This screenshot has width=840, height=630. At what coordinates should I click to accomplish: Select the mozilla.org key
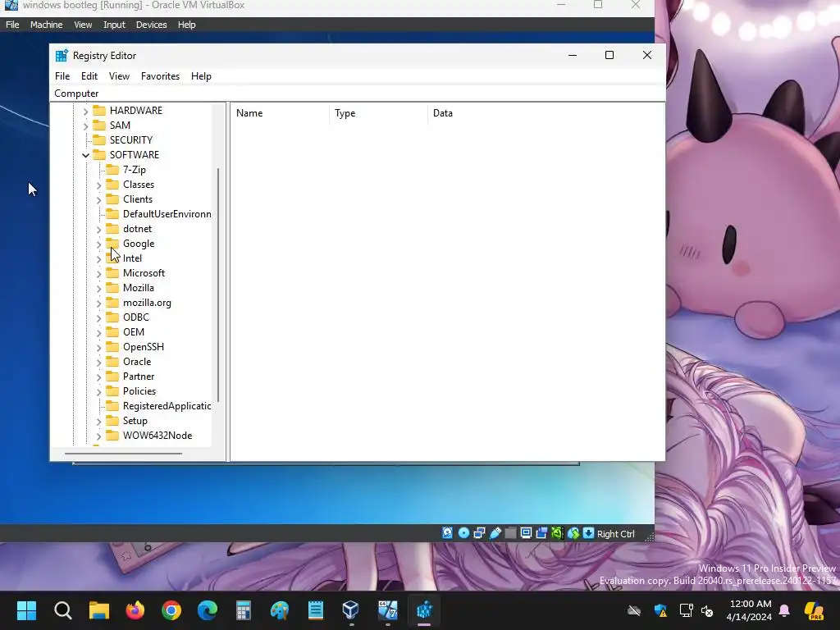coord(147,303)
